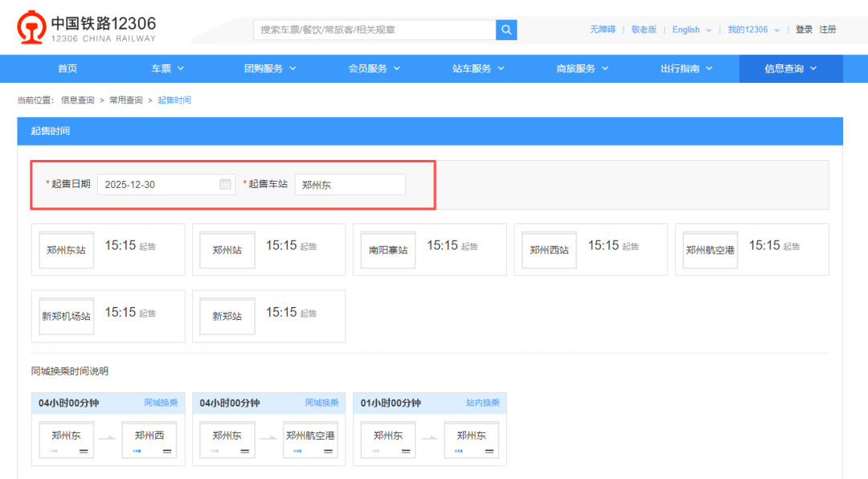Select the 郑州东站 station card
Image resolution: width=868 pixels, height=479 pixels.
[108, 249]
